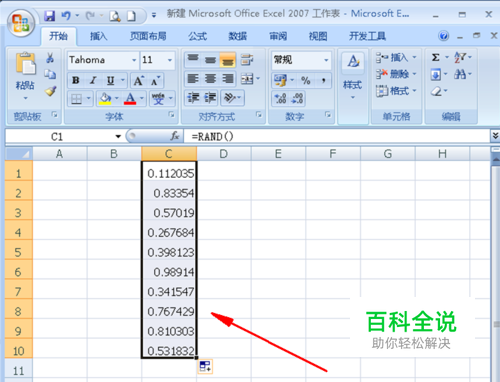Go to the 审阅 ribbon tab
The height and width of the screenshot is (382, 500).
point(278,36)
